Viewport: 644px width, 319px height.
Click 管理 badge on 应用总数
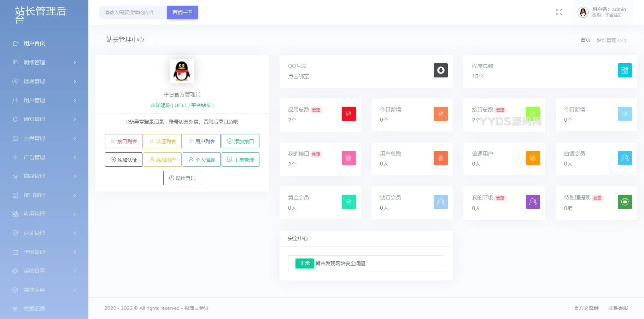point(316,110)
